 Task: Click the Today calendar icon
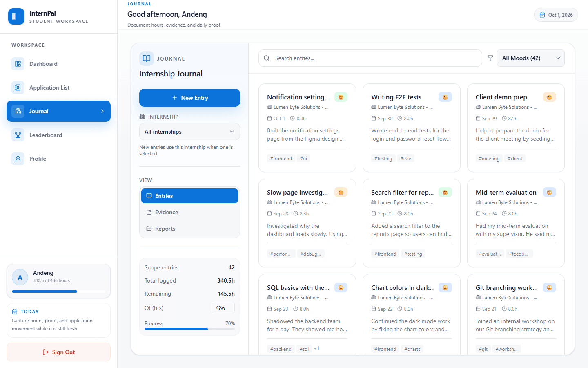click(15, 312)
